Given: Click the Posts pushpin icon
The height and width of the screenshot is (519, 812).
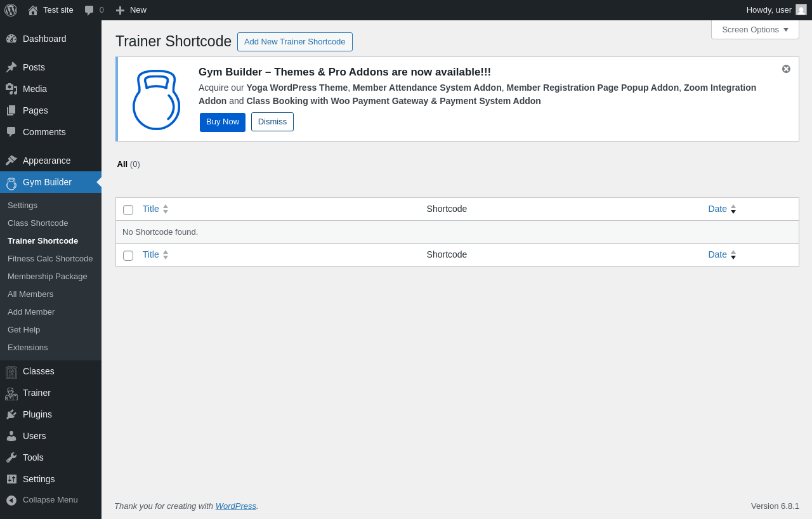Looking at the screenshot, I should [x=11, y=67].
